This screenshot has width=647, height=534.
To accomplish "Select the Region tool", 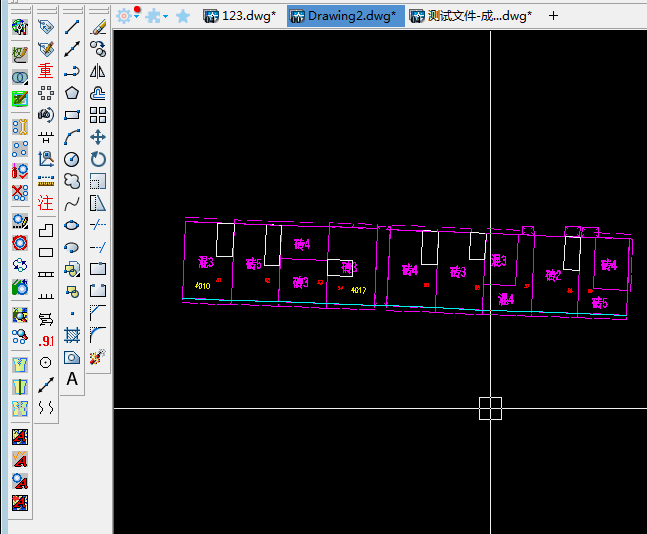I will (72, 357).
